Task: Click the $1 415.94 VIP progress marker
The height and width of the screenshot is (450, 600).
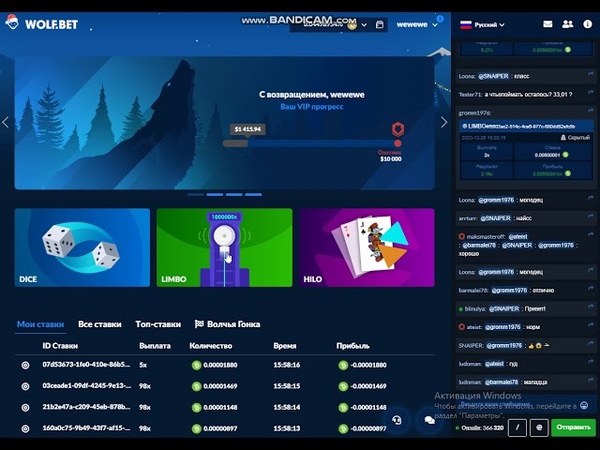Action: pos(248,129)
